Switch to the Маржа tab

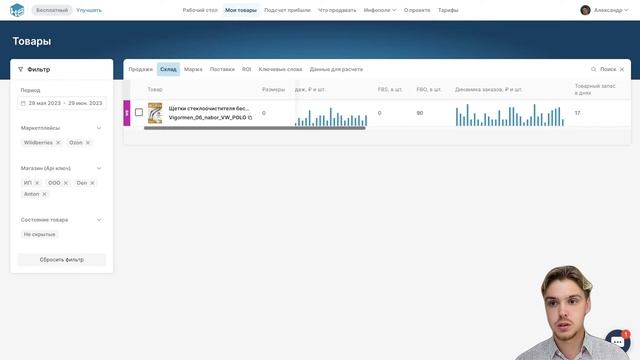coord(193,69)
